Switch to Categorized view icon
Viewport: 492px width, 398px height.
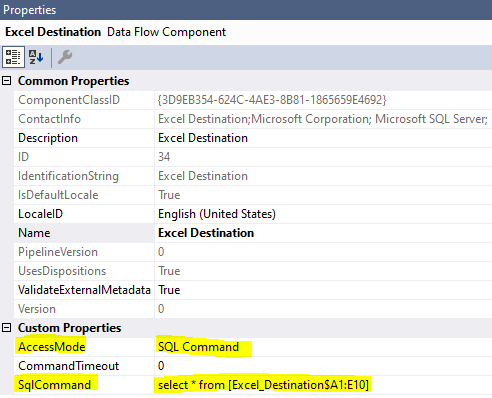[13, 57]
